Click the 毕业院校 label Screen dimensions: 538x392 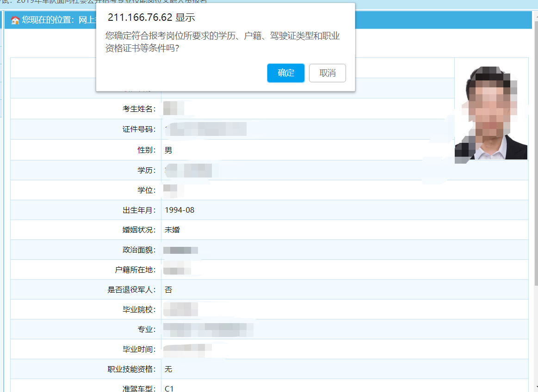click(139, 310)
